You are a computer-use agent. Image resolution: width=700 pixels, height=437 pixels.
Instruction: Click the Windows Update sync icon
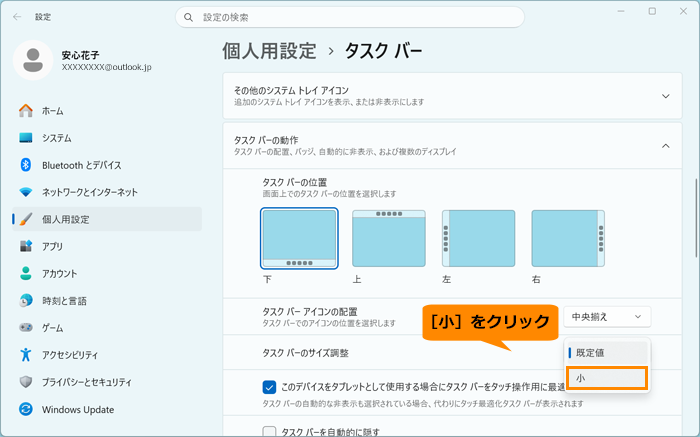pos(26,409)
